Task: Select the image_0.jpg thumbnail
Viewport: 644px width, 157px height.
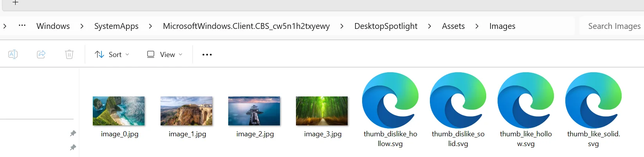Action: coord(119,111)
